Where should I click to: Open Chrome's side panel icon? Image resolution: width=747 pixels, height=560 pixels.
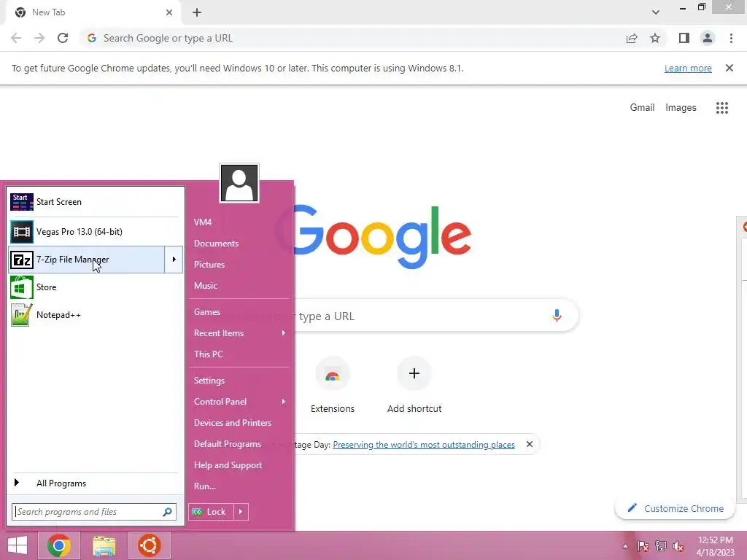684,38
